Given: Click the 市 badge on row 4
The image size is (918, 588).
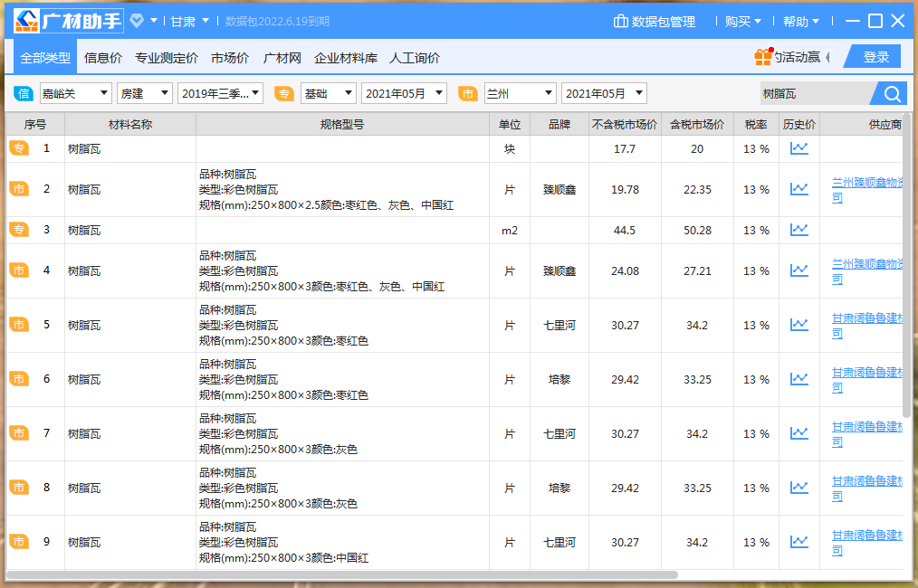Looking at the screenshot, I should click(x=19, y=270).
